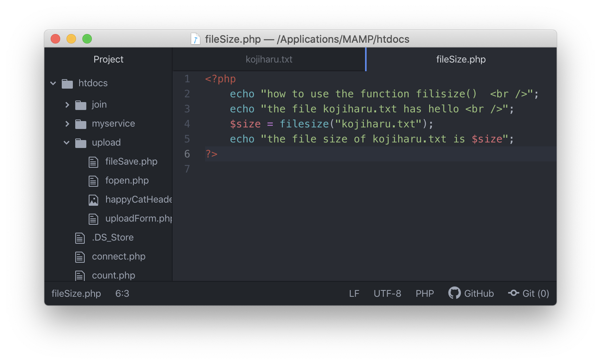Open connect.php from the tree

tap(119, 256)
